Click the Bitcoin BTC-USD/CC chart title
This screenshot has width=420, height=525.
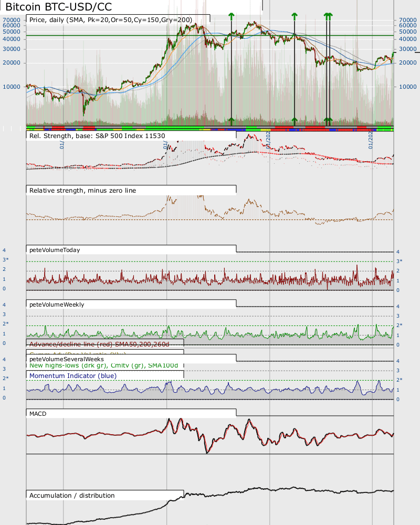58,7
